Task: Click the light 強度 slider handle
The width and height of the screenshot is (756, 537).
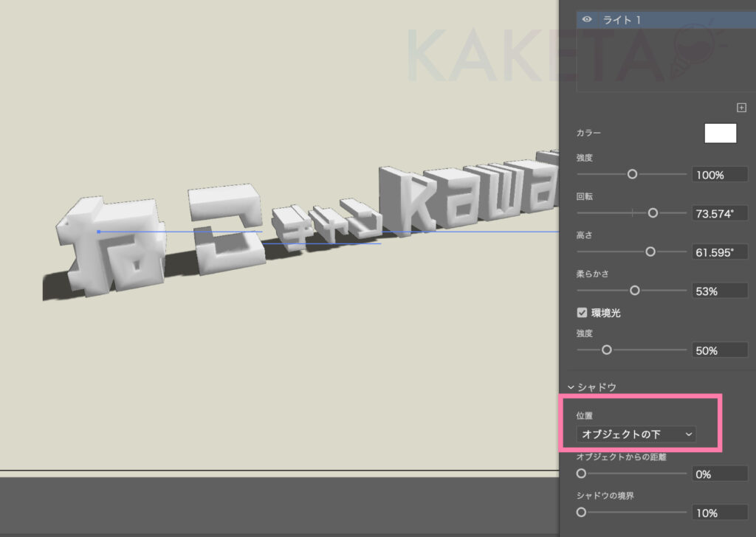Action: [x=632, y=174]
